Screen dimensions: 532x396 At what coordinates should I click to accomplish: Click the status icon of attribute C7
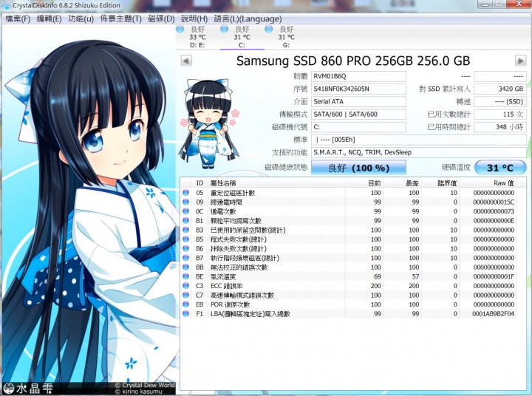point(185,296)
